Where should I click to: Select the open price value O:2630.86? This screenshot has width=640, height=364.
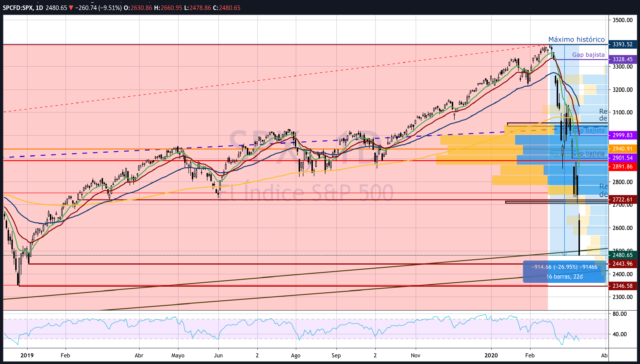(138, 8)
